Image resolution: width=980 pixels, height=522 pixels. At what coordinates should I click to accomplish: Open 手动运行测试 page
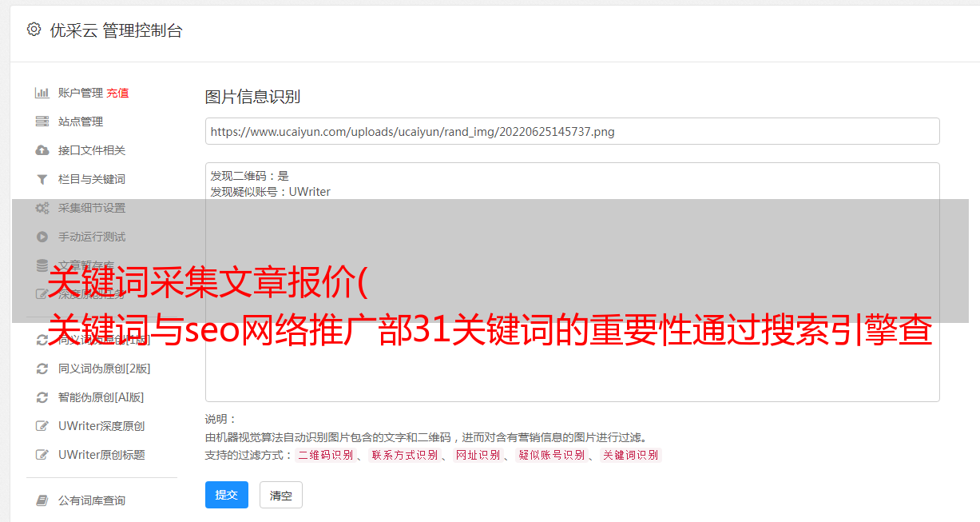pyautogui.click(x=92, y=237)
